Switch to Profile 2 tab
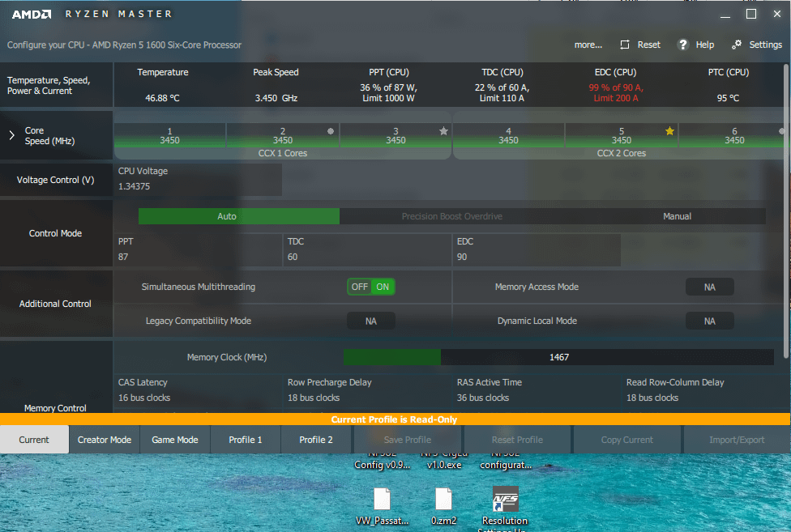Screen dimensions: 791x532 tap(316, 440)
